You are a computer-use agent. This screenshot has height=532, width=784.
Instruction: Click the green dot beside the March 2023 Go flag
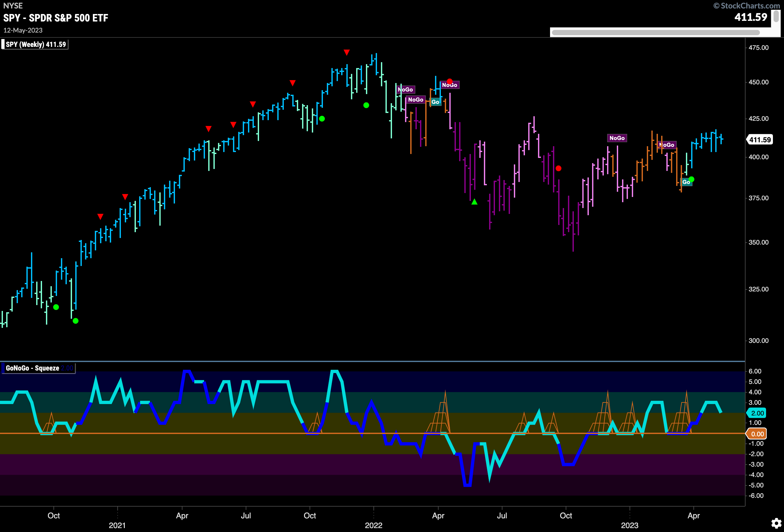691,179
